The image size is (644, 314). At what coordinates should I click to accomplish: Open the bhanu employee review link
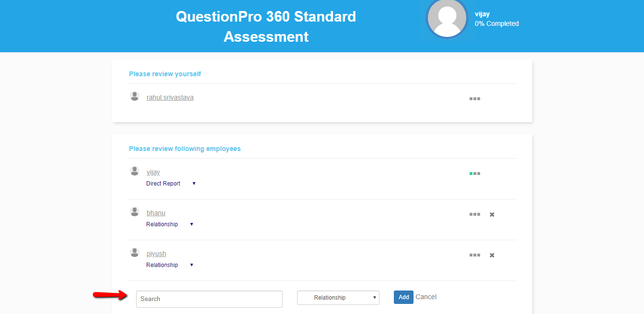click(x=156, y=212)
